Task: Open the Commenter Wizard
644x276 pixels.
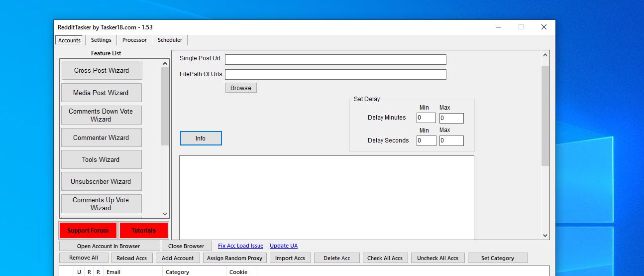Action: pyautogui.click(x=102, y=138)
